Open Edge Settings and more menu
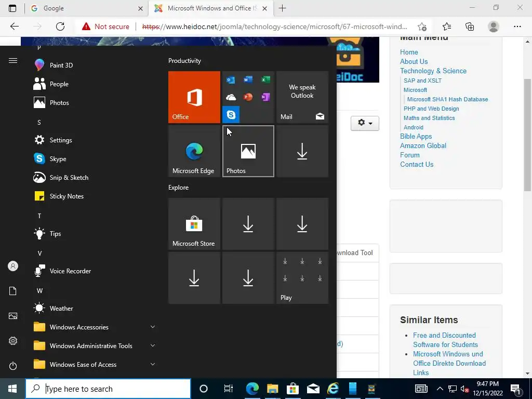The image size is (532, 399). pos(517,26)
